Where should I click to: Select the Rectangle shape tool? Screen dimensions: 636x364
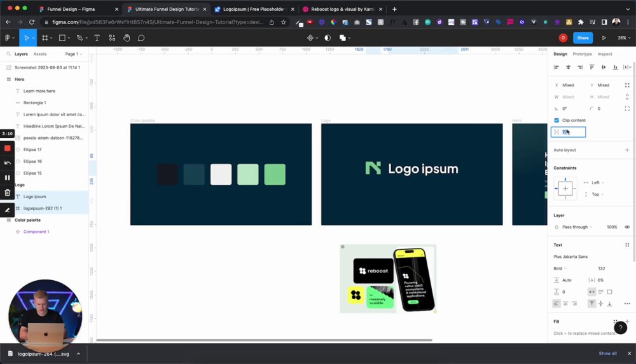pos(62,37)
